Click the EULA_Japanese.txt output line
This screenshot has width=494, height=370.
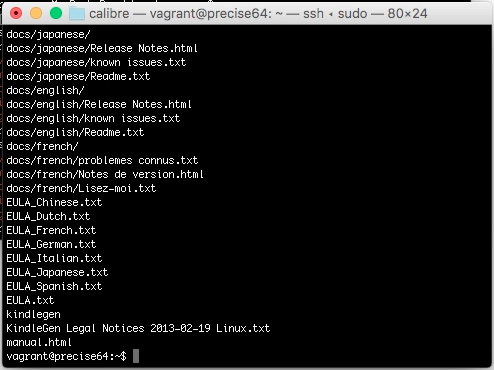click(57, 272)
